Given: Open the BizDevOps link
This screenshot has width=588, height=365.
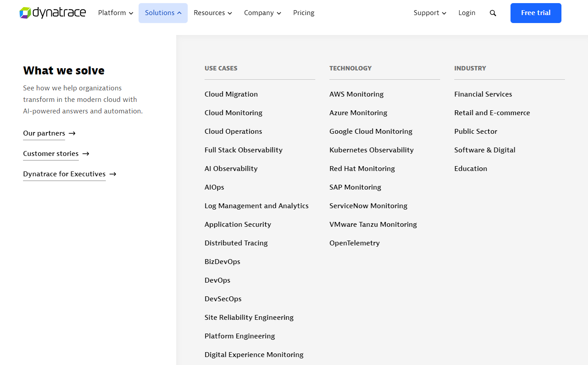Looking at the screenshot, I should pos(222,262).
